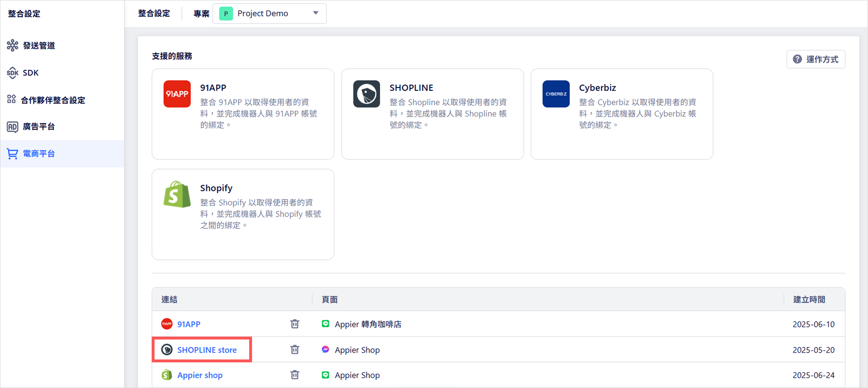Open the SHOPLINE store connection link
Image resolution: width=868 pixels, height=388 pixels.
(x=207, y=350)
